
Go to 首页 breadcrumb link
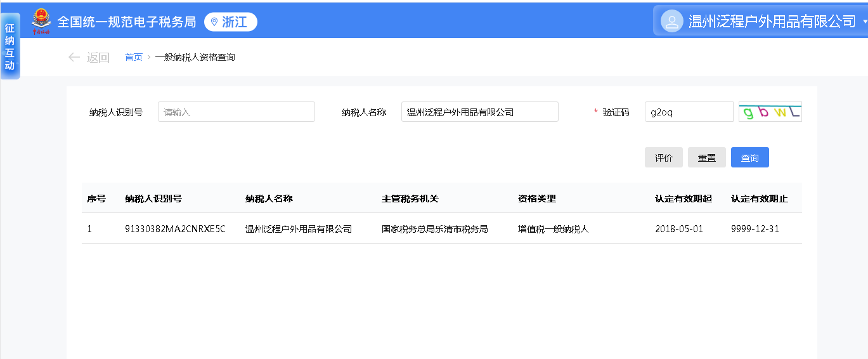134,57
